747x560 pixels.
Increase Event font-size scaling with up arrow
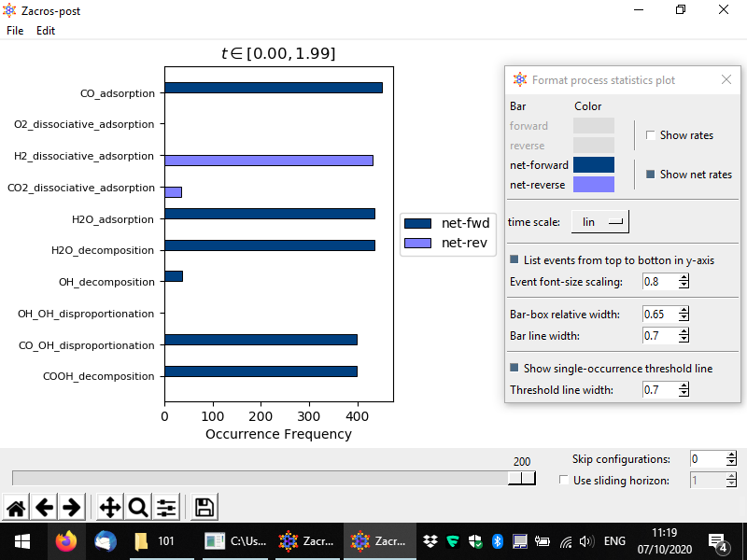pyautogui.click(x=684, y=277)
